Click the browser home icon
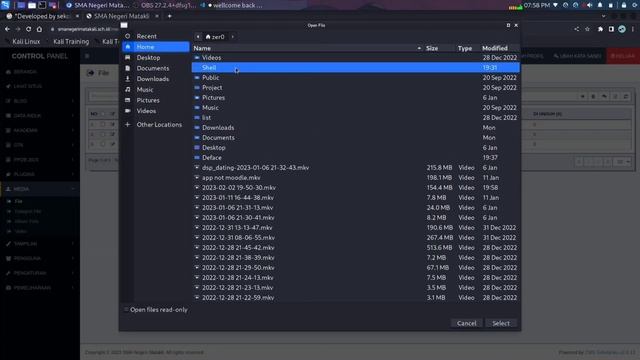This screenshot has width=640, height=360. point(39,29)
